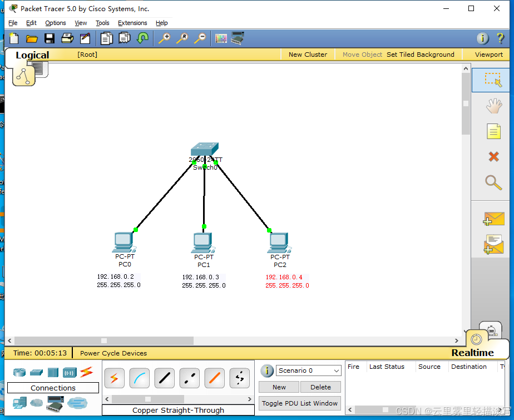Choose the red X Delete tool

493,157
